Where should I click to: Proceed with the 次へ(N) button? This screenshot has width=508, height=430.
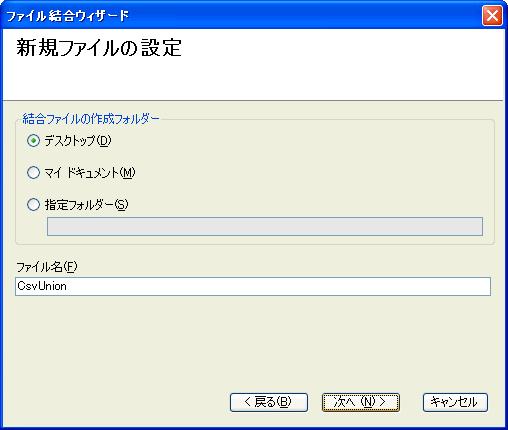pos(360,402)
